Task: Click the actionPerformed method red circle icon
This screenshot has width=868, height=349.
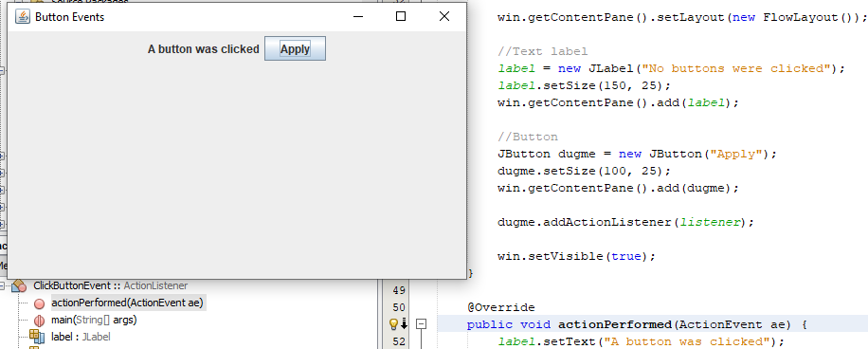Action: coord(39,303)
